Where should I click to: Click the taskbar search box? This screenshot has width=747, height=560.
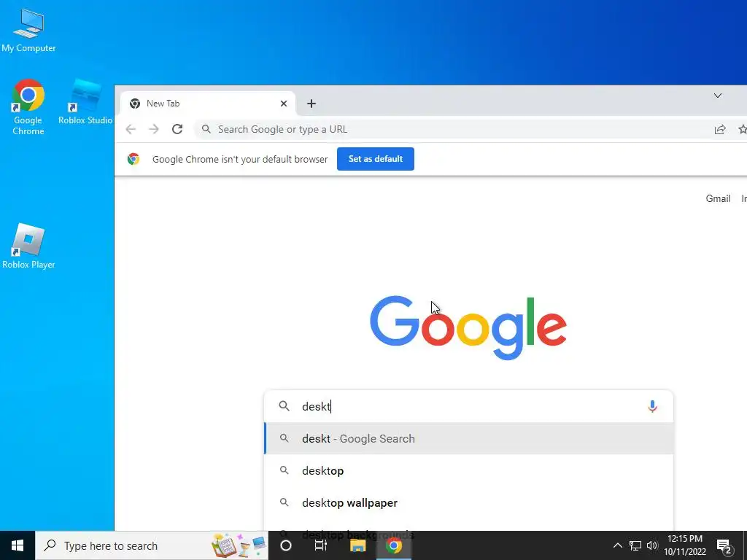(152, 545)
